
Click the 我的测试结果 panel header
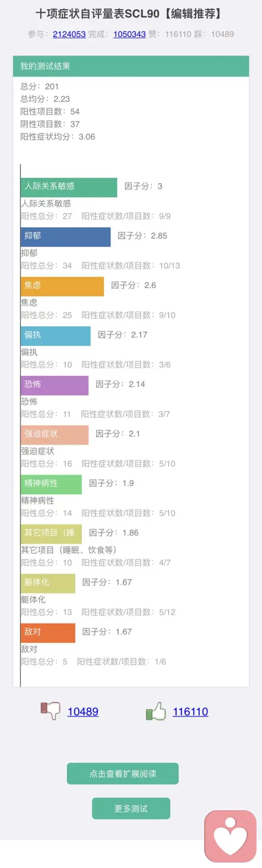tap(131, 66)
